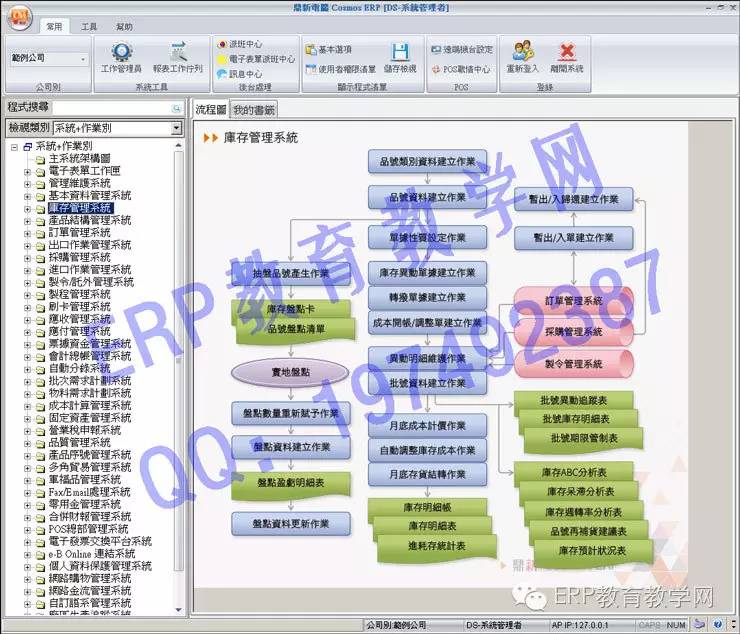
Task: Switch to the 我的書籤 tab
Action: 254,110
